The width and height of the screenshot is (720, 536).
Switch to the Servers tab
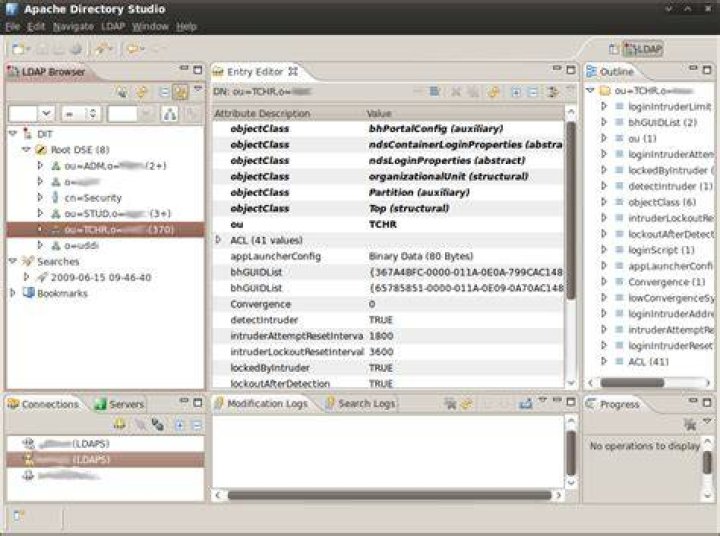click(x=119, y=404)
